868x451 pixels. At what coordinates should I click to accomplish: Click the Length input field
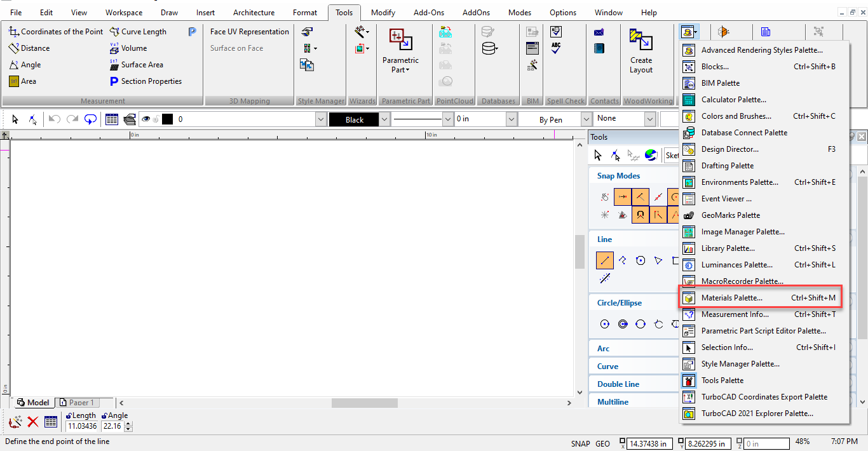[x=82, y=426]
